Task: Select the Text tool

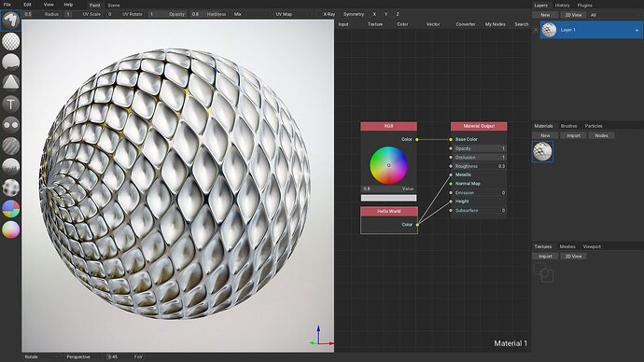Action: pos(10,104)
